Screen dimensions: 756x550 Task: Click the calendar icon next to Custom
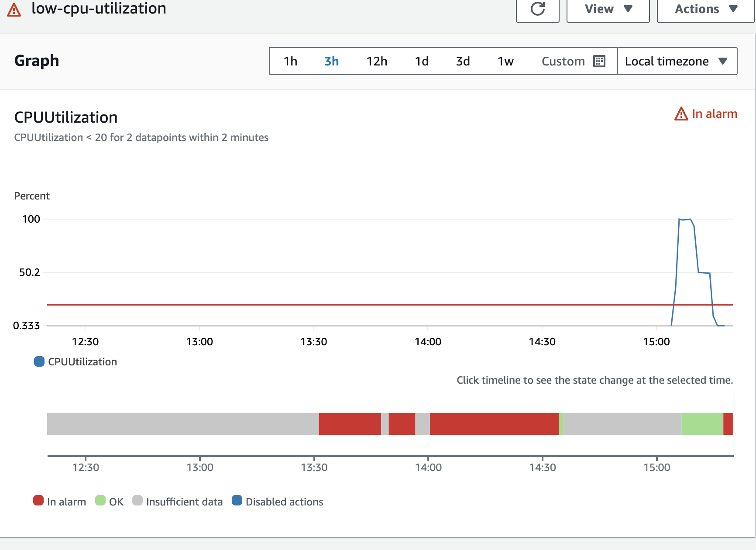pos(599,61)
